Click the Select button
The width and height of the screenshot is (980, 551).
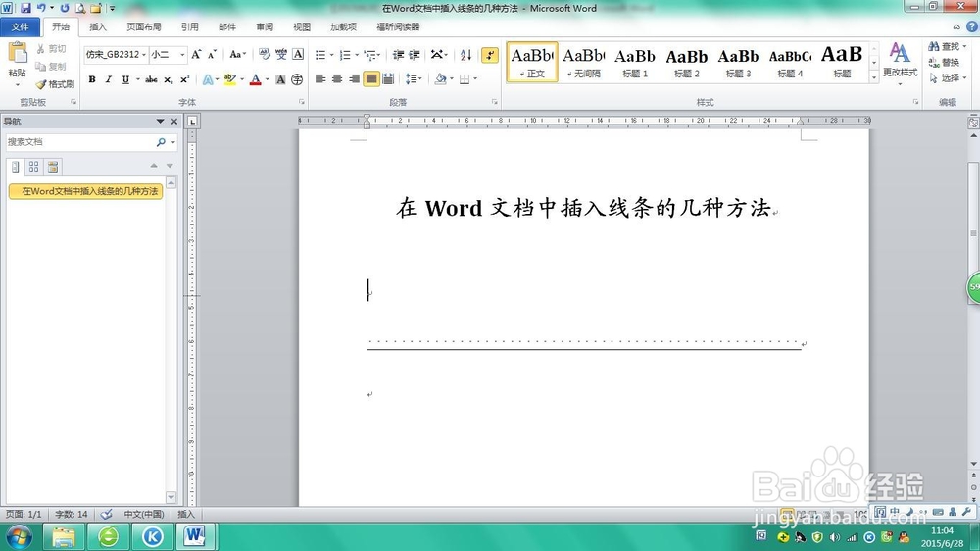pyautogui.click(x=948, y=77)
